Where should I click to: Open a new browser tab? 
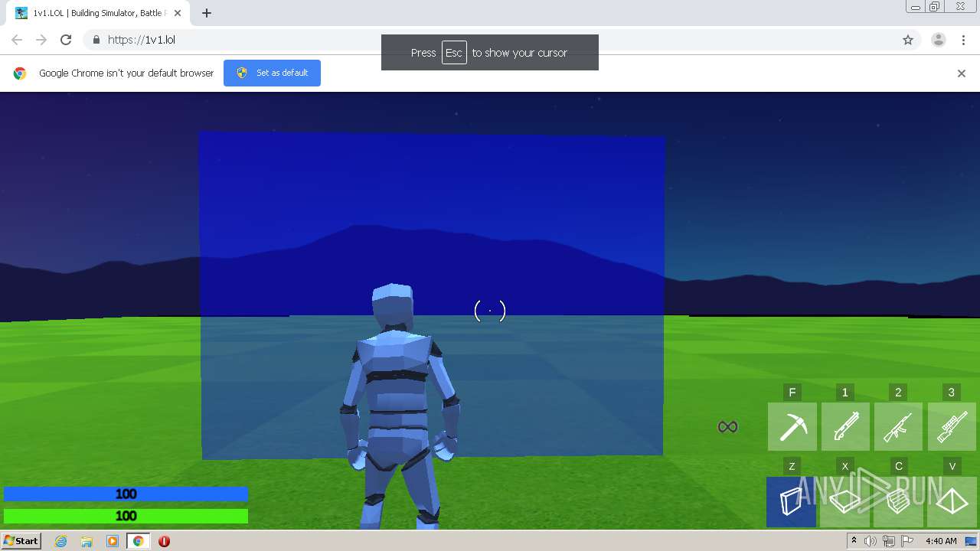[207, 13]
